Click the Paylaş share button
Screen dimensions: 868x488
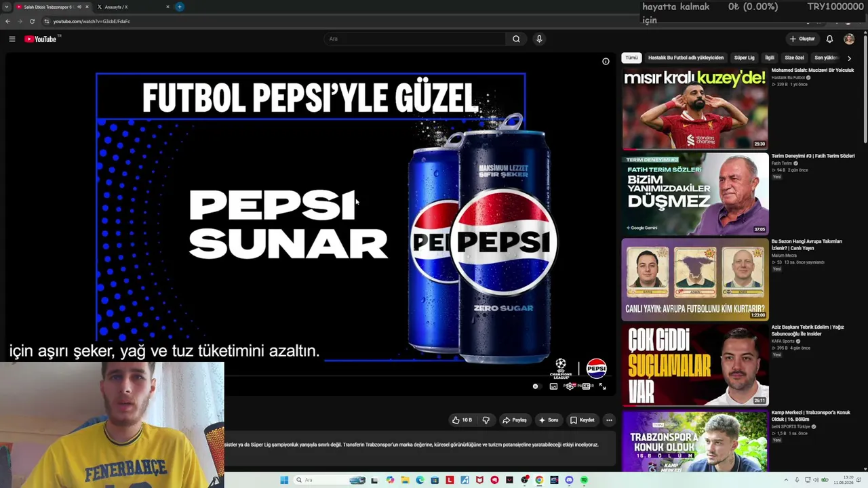514,420
